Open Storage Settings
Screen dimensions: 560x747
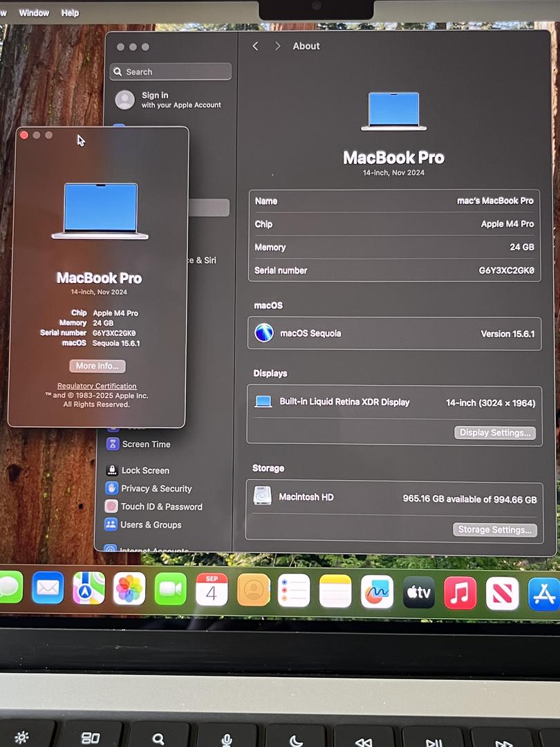pos(495,530)
